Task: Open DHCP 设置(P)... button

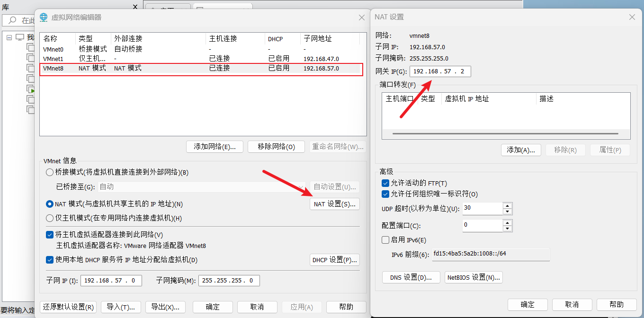Action: [x=334, y=260]
